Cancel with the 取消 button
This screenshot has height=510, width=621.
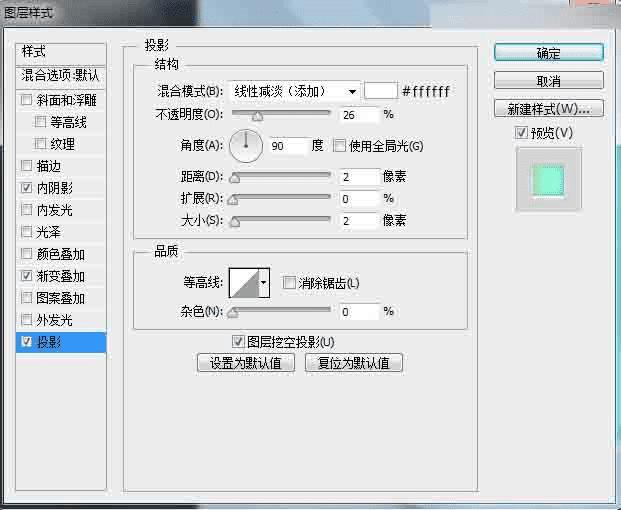[549, 81]
